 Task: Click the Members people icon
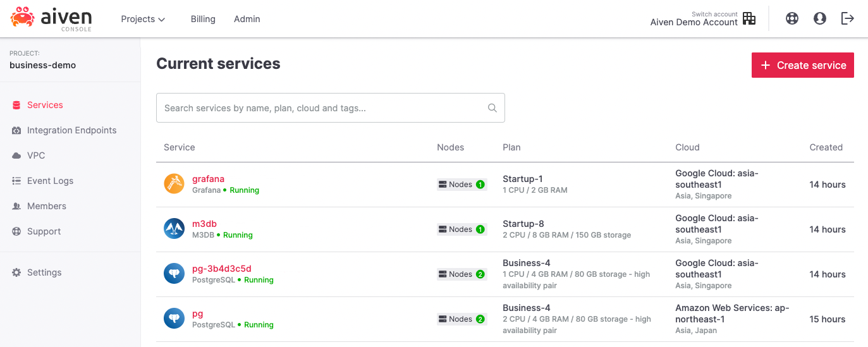coord(16,206)
